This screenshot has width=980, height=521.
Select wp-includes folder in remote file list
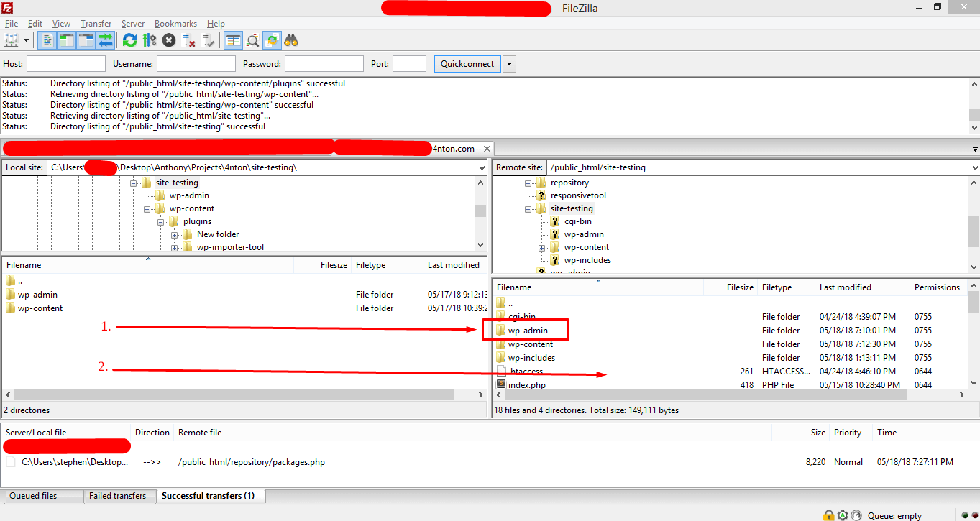531,358
